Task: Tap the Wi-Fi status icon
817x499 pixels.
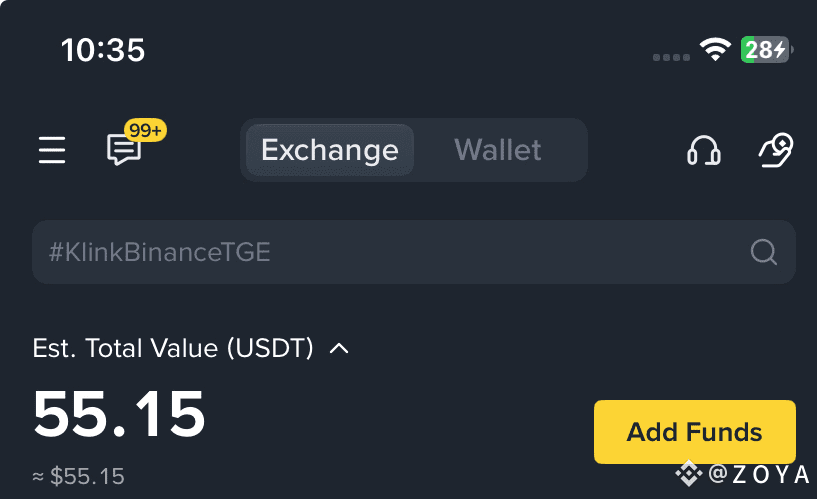Action: pos(716,49)
